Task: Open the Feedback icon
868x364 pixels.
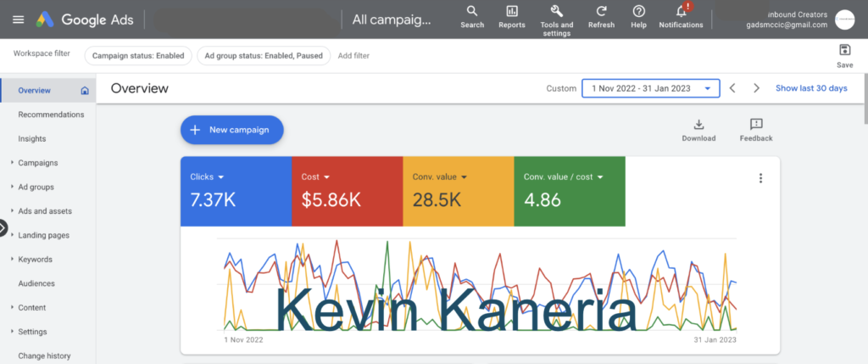Action: (x=756, y=130)
